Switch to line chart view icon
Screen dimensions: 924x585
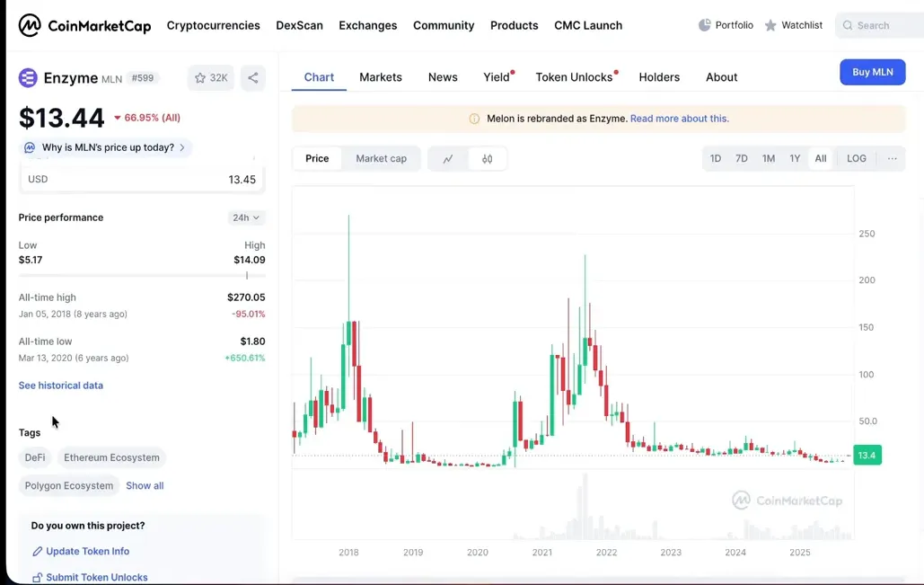(x=448, y=159)
